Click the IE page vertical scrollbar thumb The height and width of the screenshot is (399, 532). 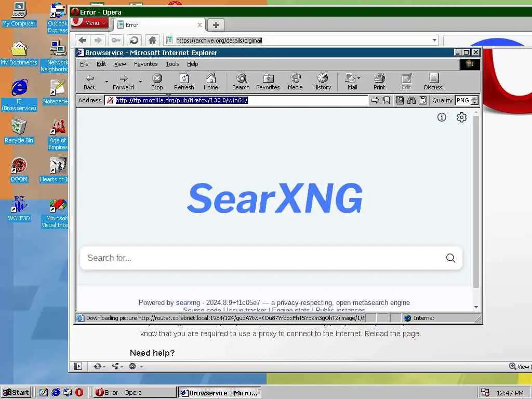point(476,202)
